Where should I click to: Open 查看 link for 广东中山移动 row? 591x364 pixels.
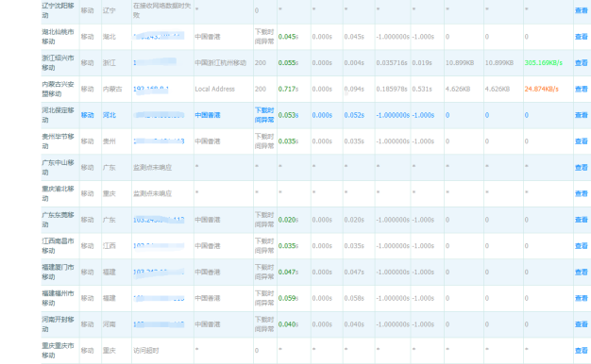click(x=581, y=168)
